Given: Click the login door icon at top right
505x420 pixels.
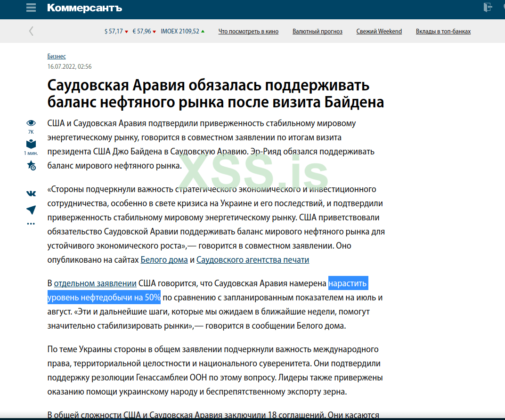Looking at the screenshot, I should pyautogui.click(x=489, y=7).
